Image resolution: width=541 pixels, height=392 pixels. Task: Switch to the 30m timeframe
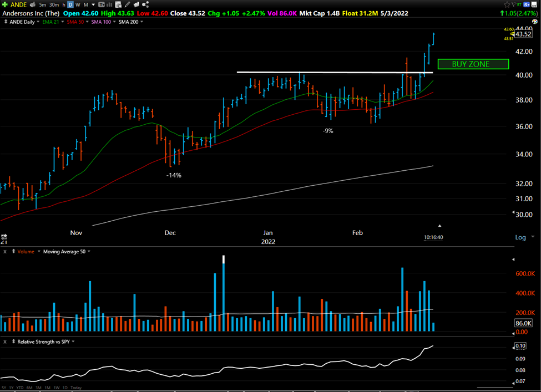[x=54, y=5]
